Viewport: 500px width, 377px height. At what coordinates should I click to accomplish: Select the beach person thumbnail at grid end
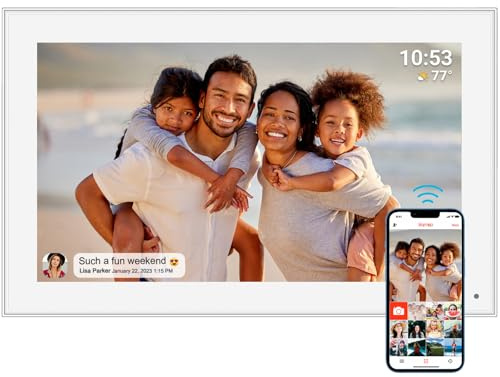click(453, 347)
